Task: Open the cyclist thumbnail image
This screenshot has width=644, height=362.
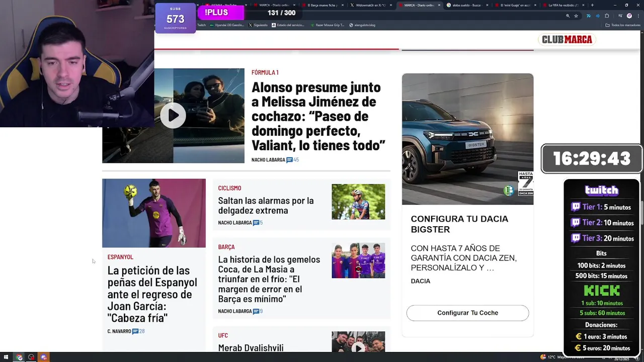Action: [x=358, y=202]
